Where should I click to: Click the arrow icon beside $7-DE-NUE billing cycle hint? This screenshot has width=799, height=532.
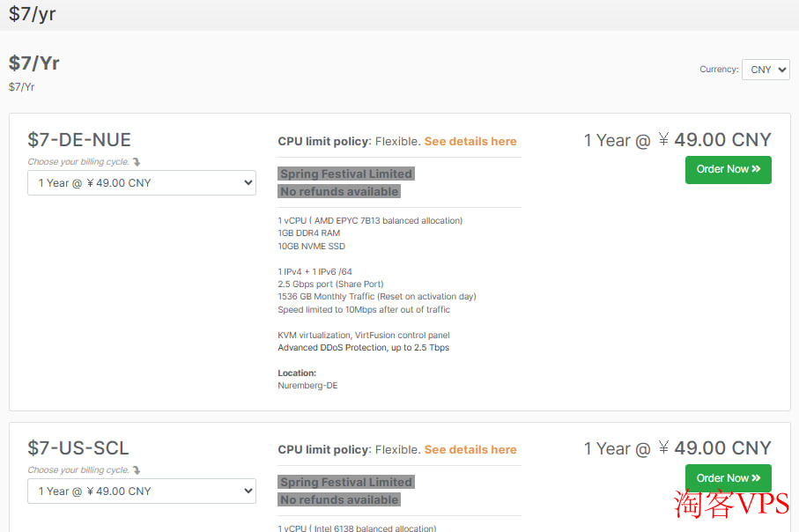(137, 162)
